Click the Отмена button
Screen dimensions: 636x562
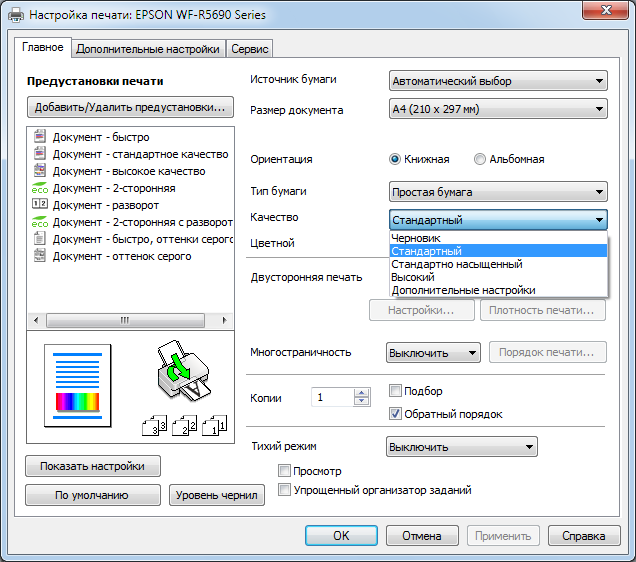pyautogui.click(x=422, y=536)
